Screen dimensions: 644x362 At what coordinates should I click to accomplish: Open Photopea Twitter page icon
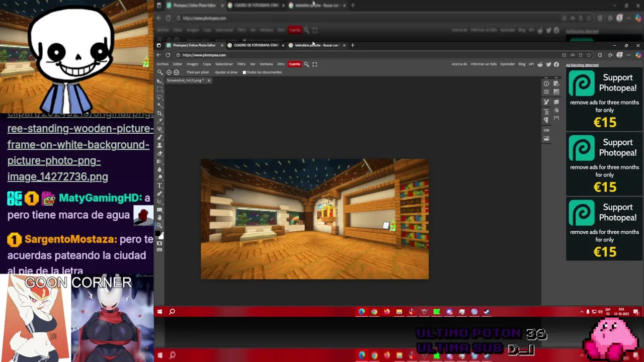pos(548,64)
